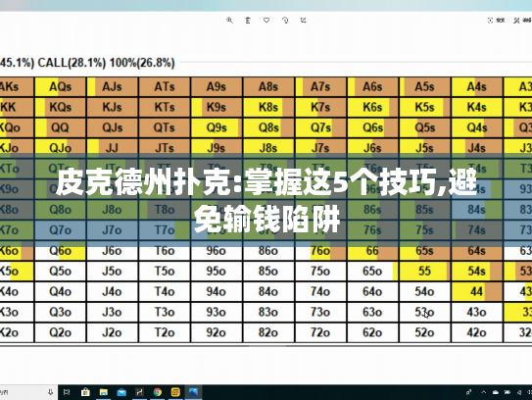Image resolution: width=532 pixels, height=400 pixels.
Task: Launch Google Chrome from the taskbar
Action: 158,392
